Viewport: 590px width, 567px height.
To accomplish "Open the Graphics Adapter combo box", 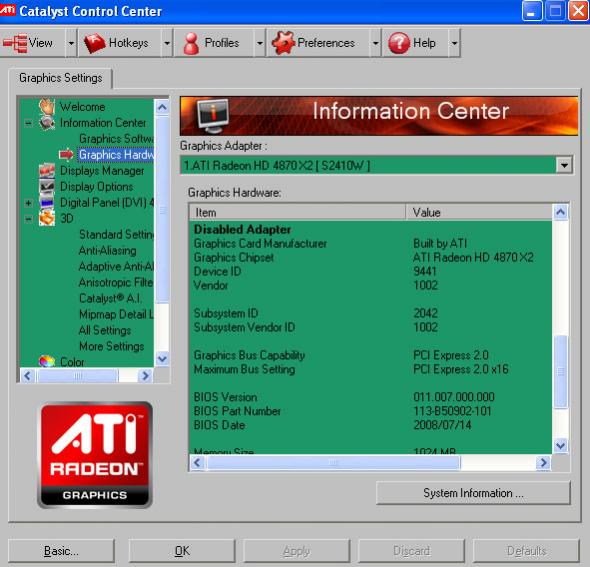I will [x=564, y=165].
